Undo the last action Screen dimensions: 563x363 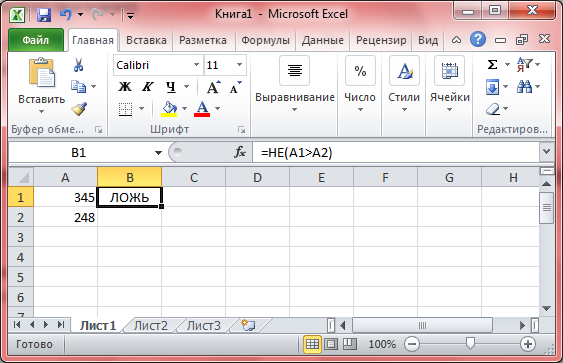(x=66, y=14)
